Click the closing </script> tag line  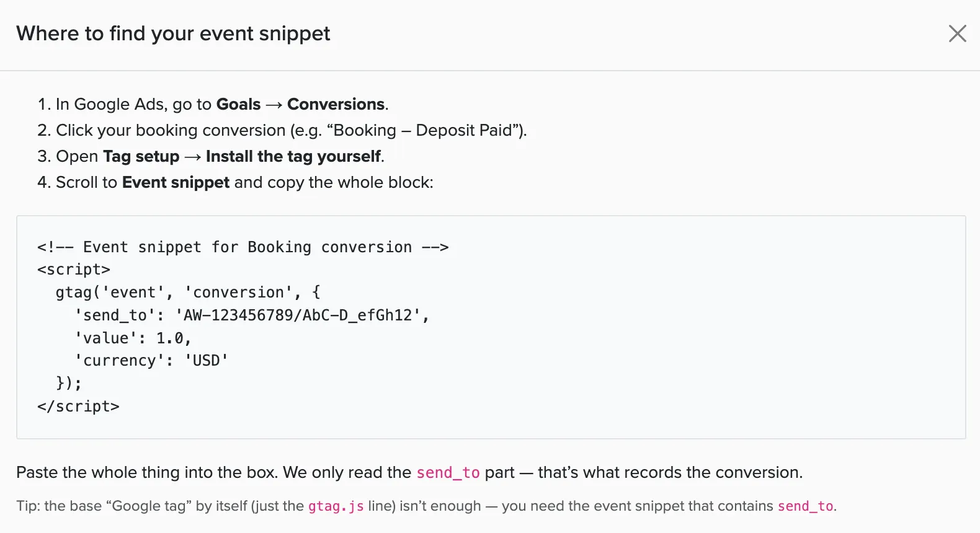pyautogui.click(x=78, y=407)
